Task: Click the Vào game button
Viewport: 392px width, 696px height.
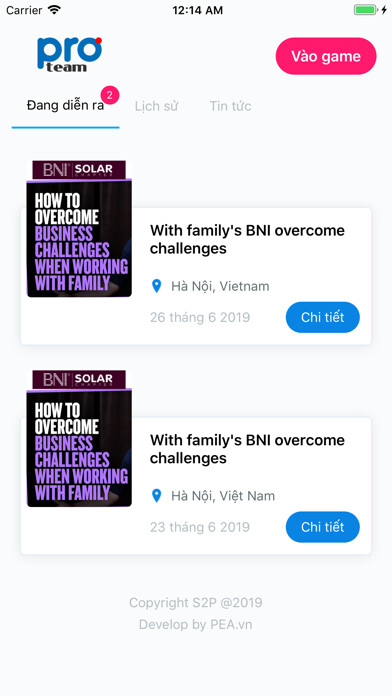Action: (326, 56)
